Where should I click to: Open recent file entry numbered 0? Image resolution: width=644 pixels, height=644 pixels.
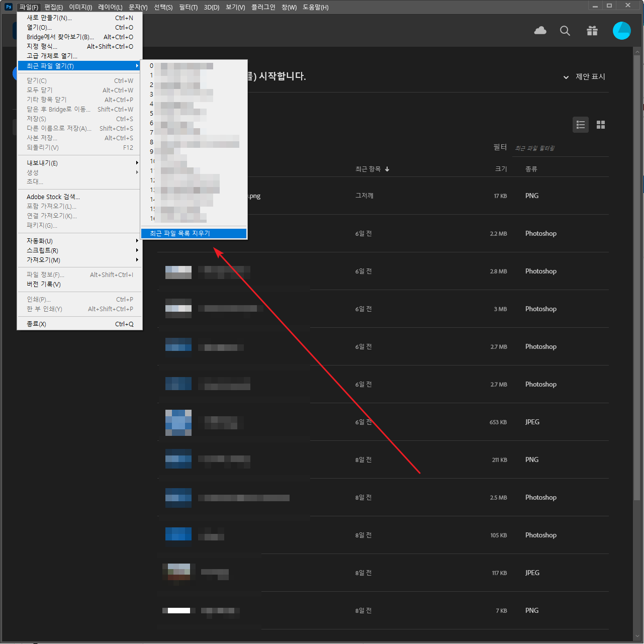[194, 66]
